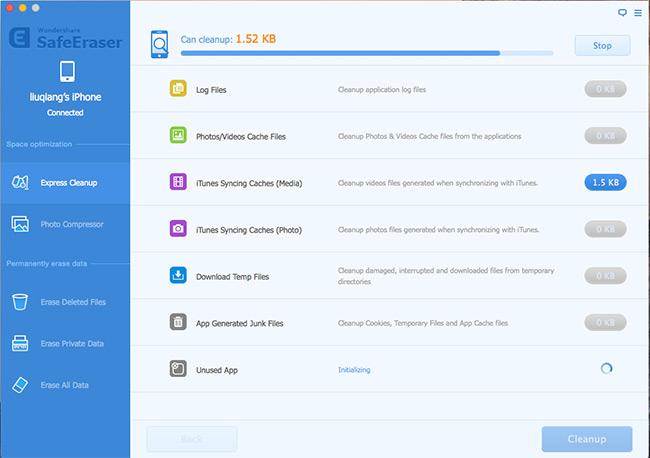This screenshot has height=458, width=650.
Task: Click the 1.52 KB cleanup total
Action: 256,39
